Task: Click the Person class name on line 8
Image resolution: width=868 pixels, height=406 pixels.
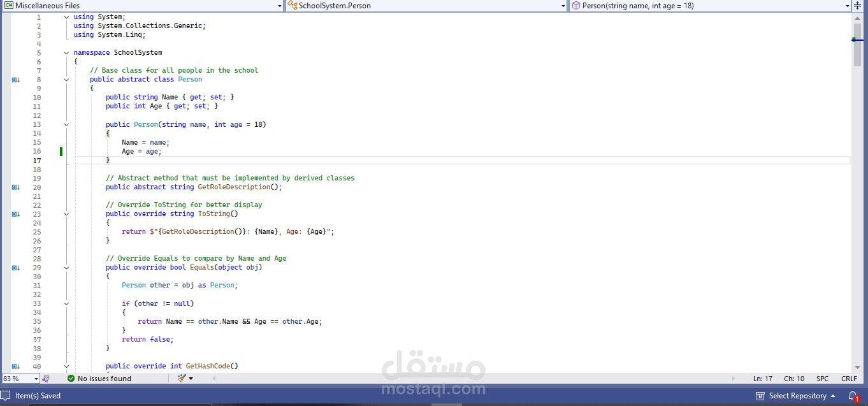Action: point(190,80)
